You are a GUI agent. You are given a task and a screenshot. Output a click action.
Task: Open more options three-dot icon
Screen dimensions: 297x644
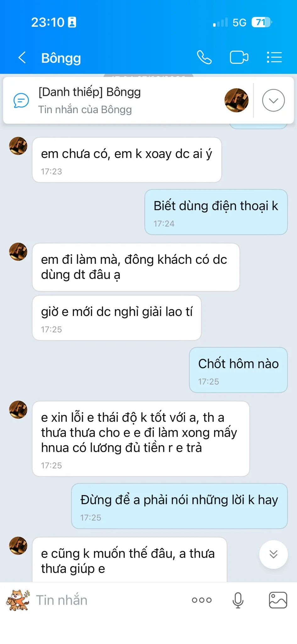(202, 600)
